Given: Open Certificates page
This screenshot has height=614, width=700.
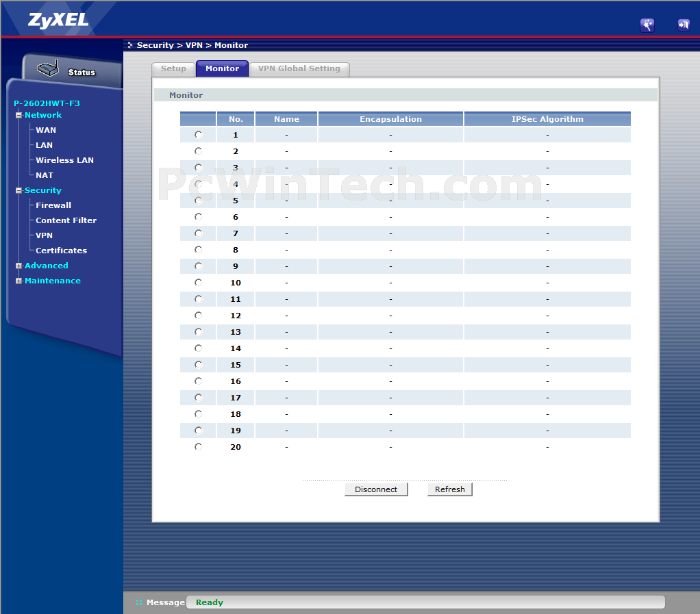Looking at the screenshot, I should click(61, 251).
